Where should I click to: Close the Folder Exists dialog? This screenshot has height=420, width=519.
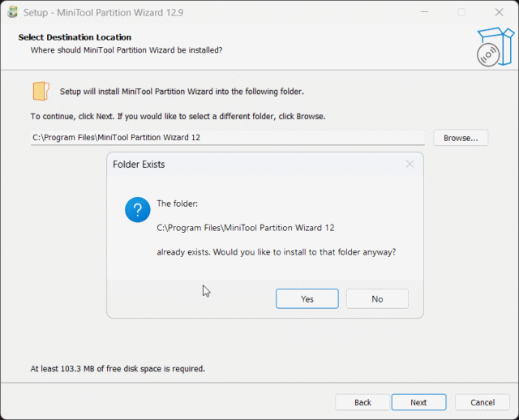click(x=410, y=164)
